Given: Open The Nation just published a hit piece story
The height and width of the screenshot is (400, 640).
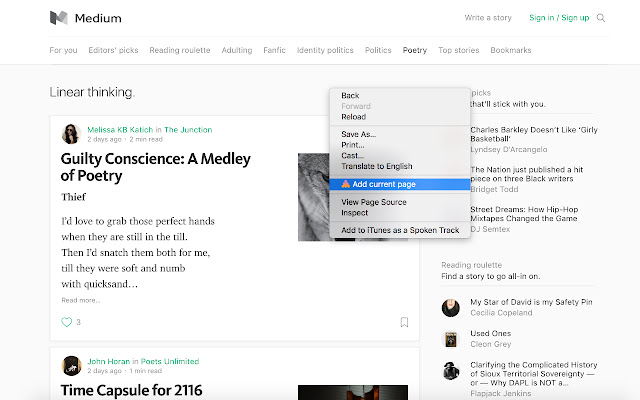Looking at the screenshot, I should 527,174.
